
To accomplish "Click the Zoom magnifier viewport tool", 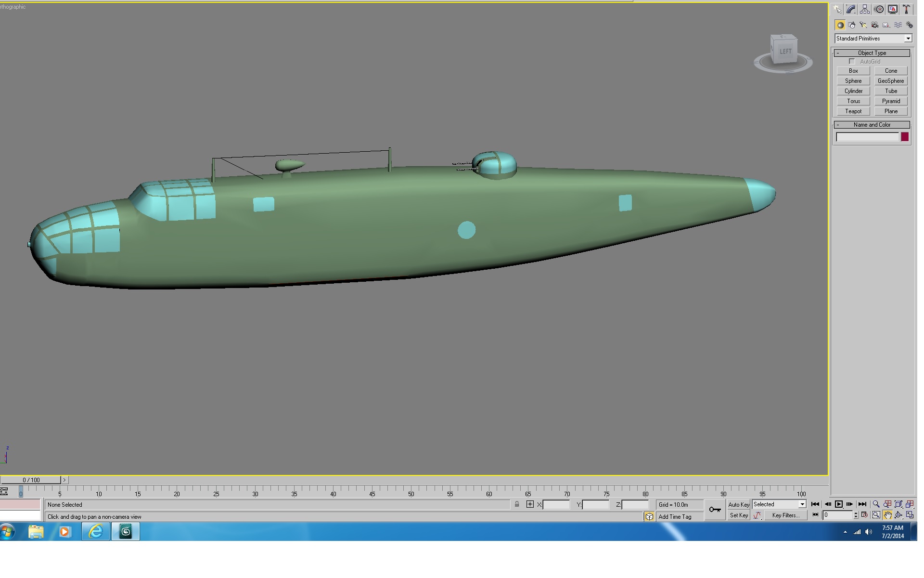I will [x=876, y=504].
